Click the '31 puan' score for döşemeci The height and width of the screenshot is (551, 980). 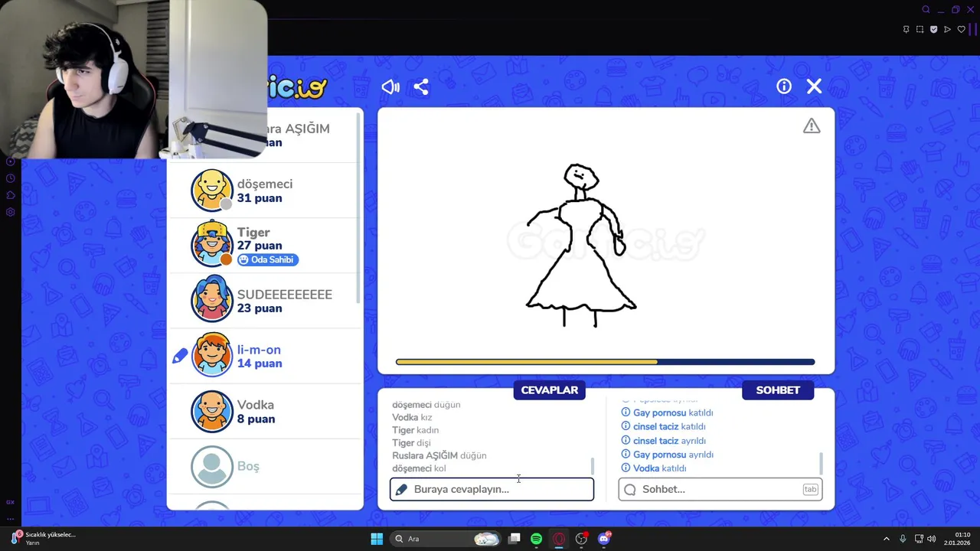click(260, 198)
